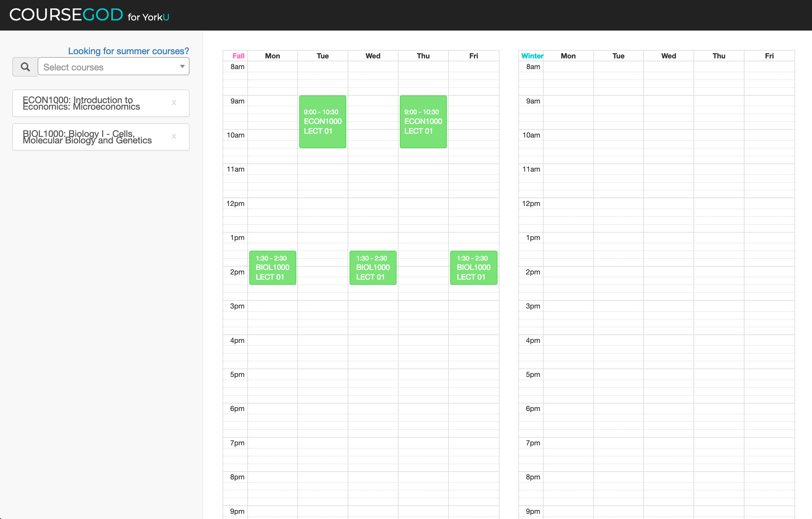Remove BIOL1000 course with its x
Image resolution: width=812 pixels, height=519 pixels.
174,136
